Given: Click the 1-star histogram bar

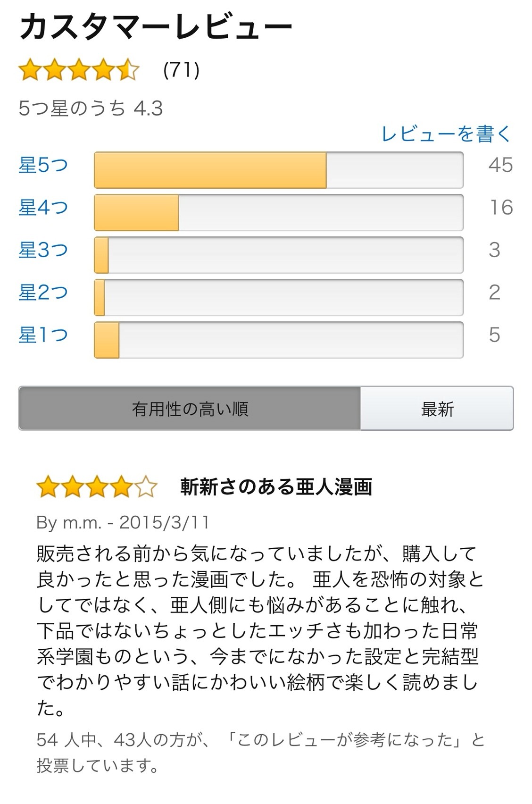Looking at the screenshot, I should [x=279, y=340].
